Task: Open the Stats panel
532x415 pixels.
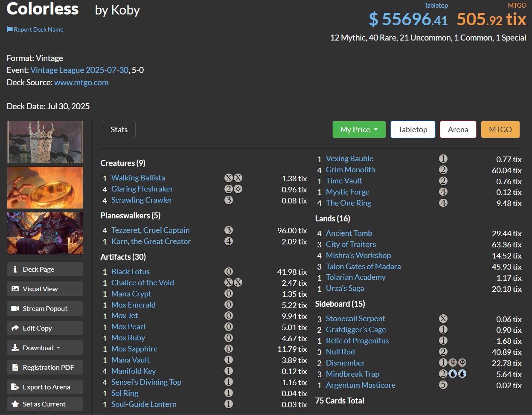Action: 119,130
